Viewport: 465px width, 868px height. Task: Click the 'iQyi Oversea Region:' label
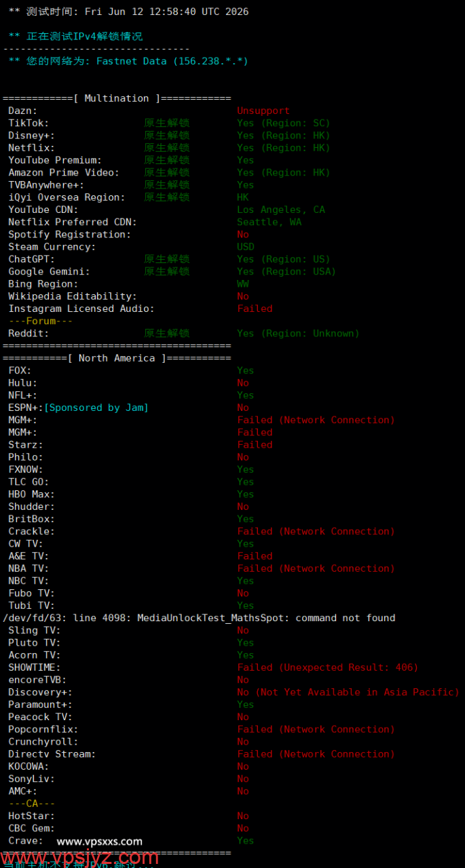pyautogui.click(x=67, y=197)
